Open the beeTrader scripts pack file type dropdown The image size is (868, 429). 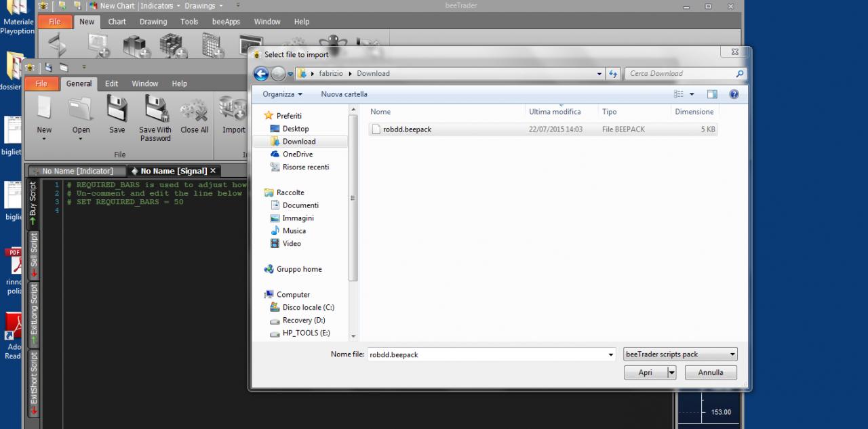(680, 354)
